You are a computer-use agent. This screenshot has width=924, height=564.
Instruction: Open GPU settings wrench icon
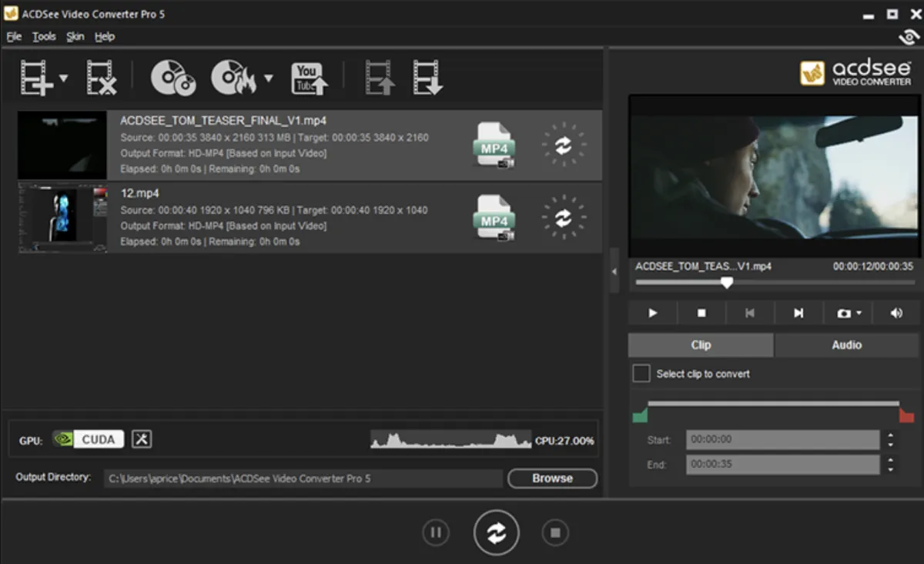tap(142, 439)
